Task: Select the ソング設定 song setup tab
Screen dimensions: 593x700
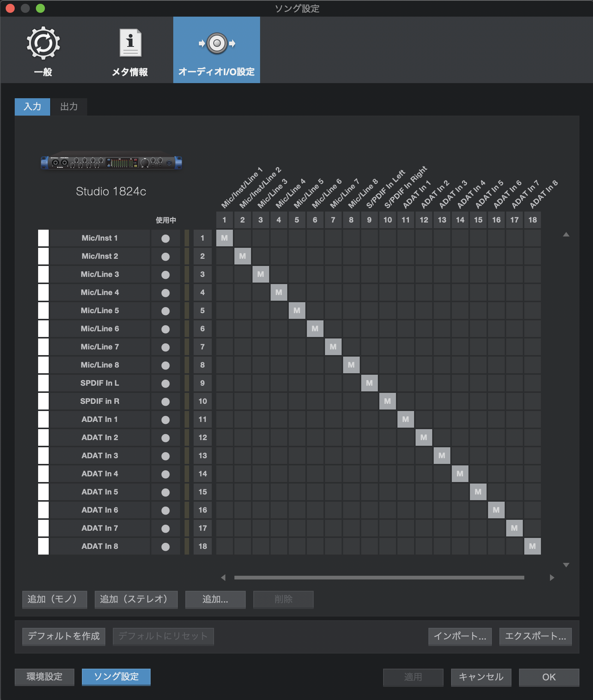Action: 116,677
